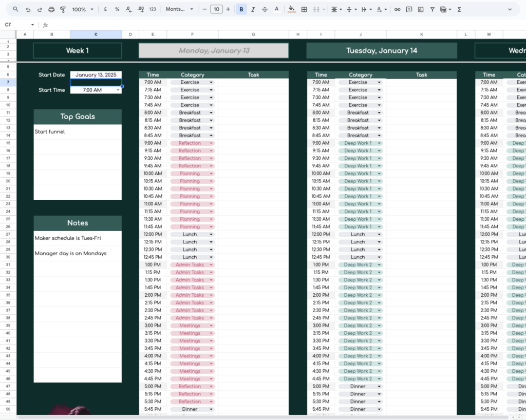526x420 pixels.
Task: Open the Print dialog
Action: point(51,9)
